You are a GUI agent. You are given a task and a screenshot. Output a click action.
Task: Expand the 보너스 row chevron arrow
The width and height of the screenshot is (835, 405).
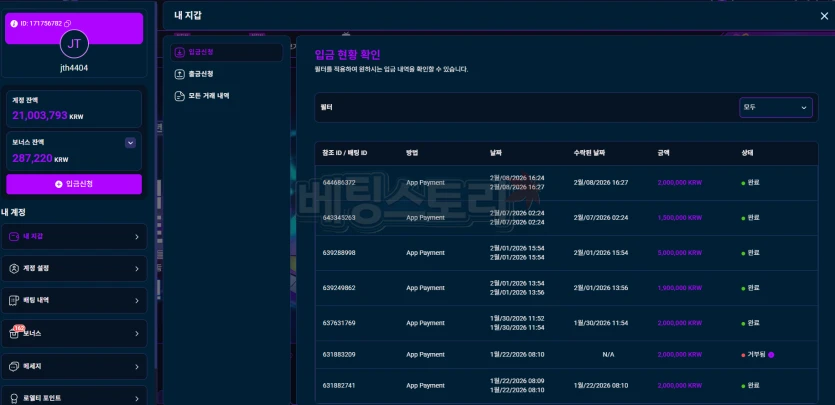coord(137,334)
